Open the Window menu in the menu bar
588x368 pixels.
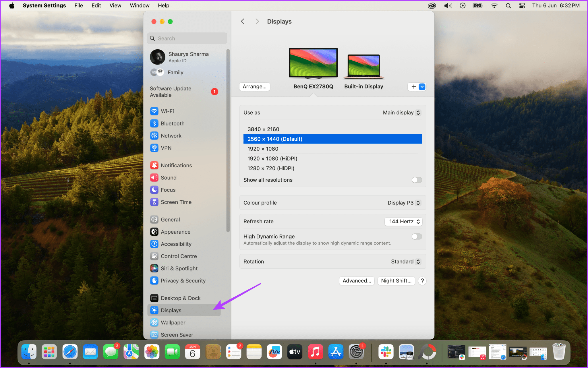(140, 5)
